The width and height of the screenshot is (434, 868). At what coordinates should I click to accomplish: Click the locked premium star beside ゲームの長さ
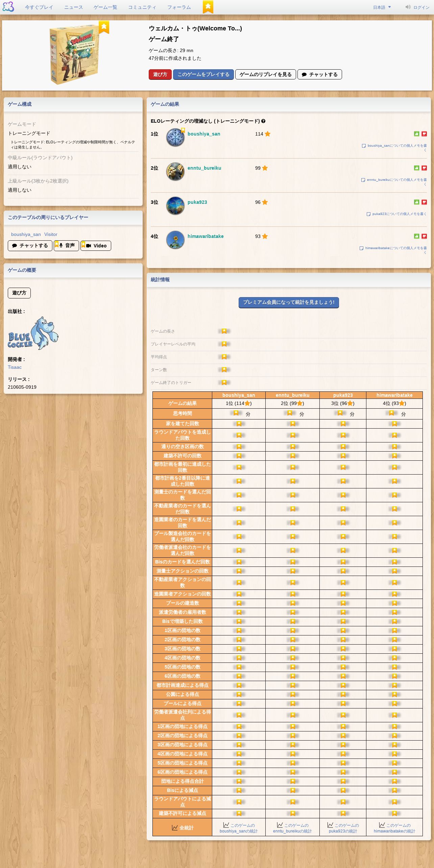click(224, 331)
